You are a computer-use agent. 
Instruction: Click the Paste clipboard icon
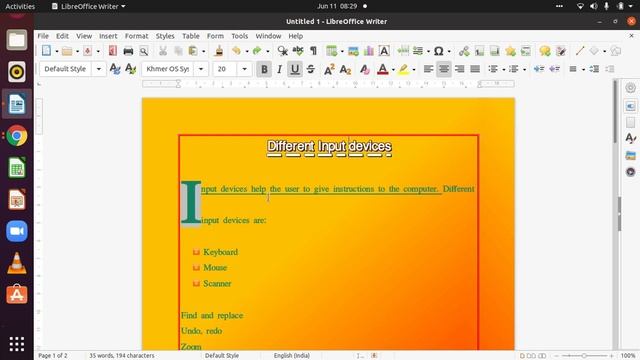[193, 51]
